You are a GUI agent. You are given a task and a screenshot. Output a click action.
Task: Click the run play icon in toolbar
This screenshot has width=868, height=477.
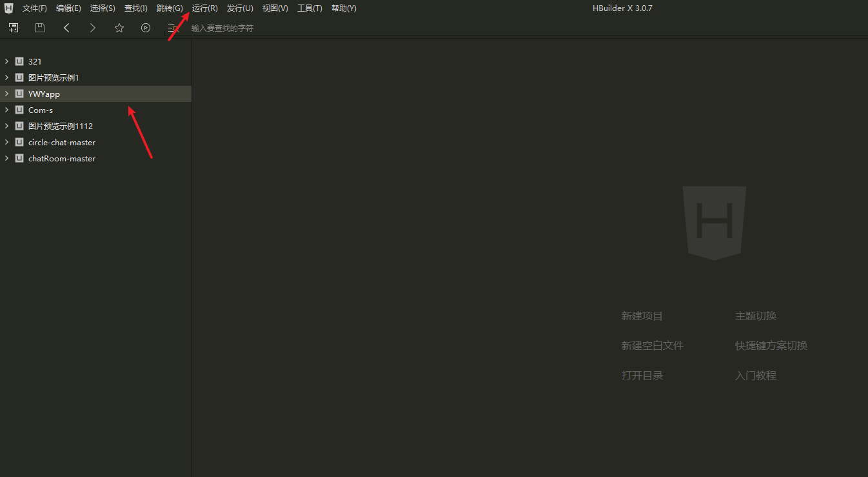click(x=146, y=28)
